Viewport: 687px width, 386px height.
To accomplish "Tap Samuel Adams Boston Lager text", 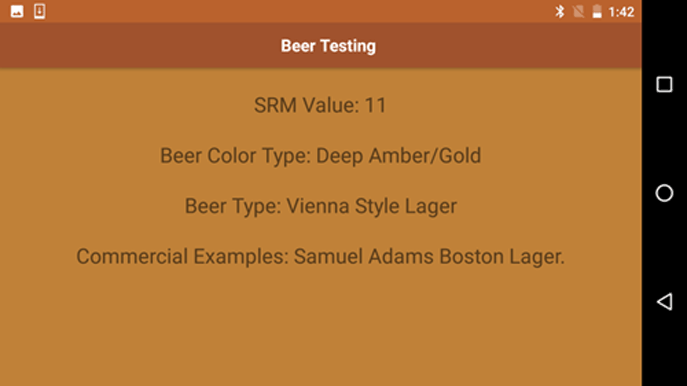I will [x=429, y=256].
